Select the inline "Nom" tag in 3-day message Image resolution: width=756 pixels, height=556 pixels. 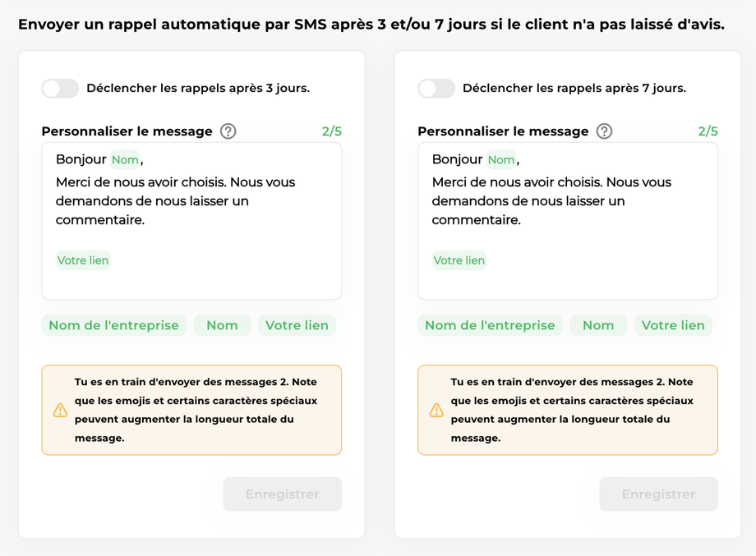tap(125, 160)
